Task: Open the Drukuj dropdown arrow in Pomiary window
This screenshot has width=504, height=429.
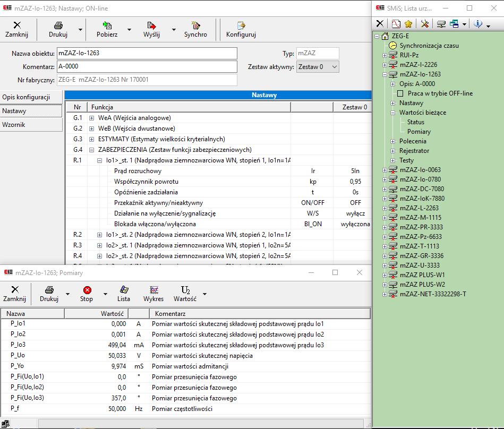Action: point(67,294)
